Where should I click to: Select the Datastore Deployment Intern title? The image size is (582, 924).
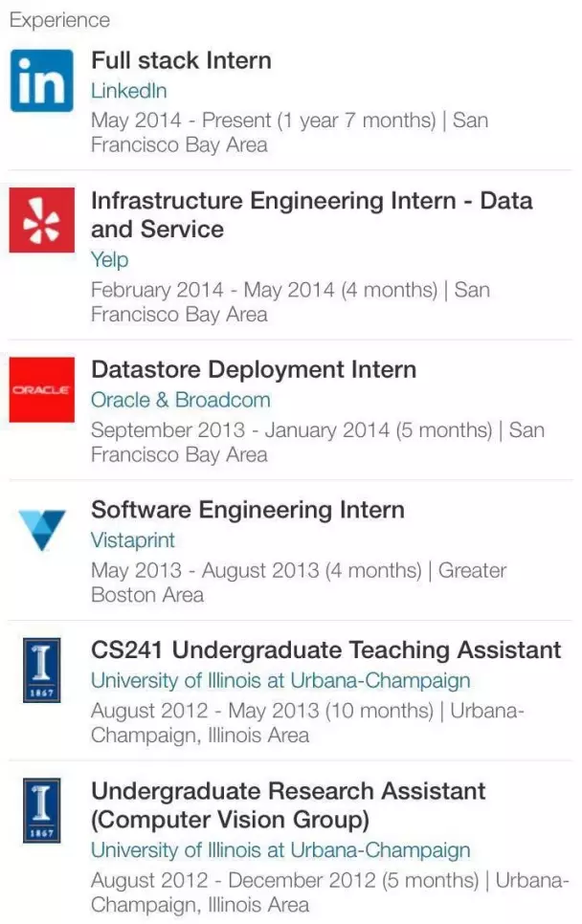tap(254, 370)
